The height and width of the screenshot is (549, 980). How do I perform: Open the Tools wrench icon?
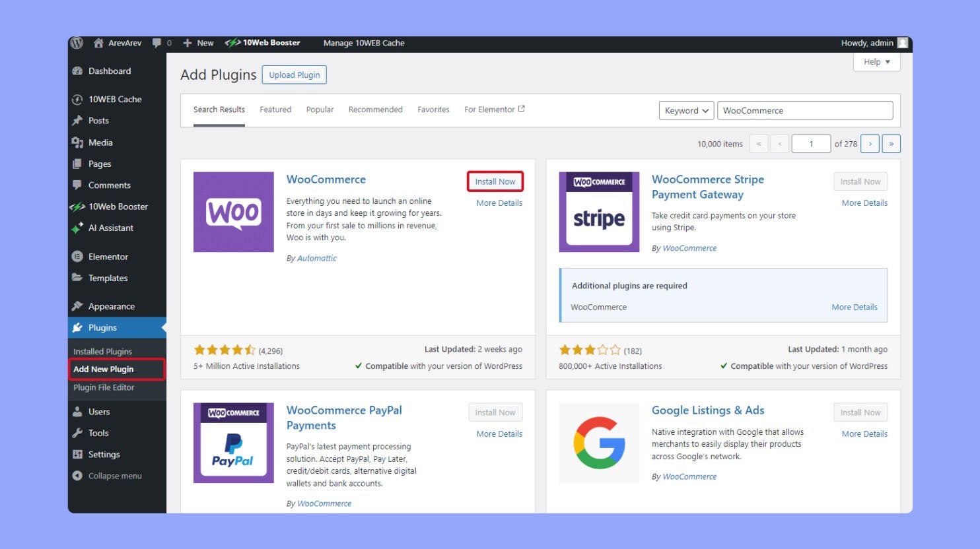[78, 433]
